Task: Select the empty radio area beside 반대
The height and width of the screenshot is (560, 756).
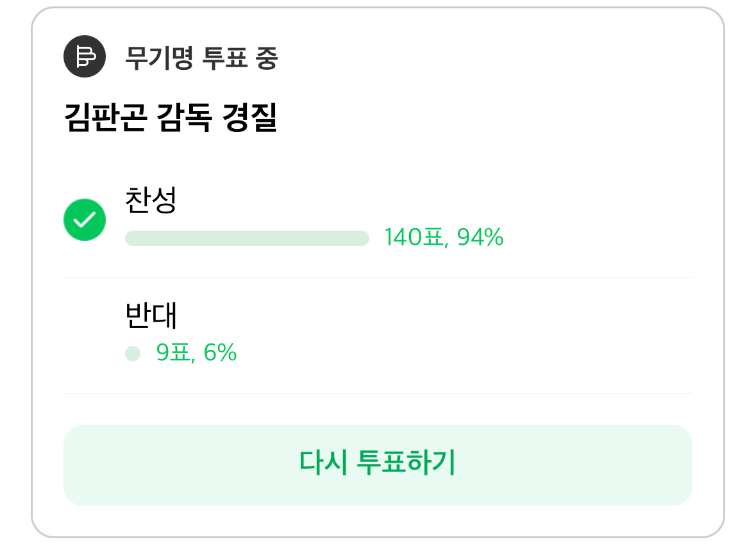Action: click(85, 335)
